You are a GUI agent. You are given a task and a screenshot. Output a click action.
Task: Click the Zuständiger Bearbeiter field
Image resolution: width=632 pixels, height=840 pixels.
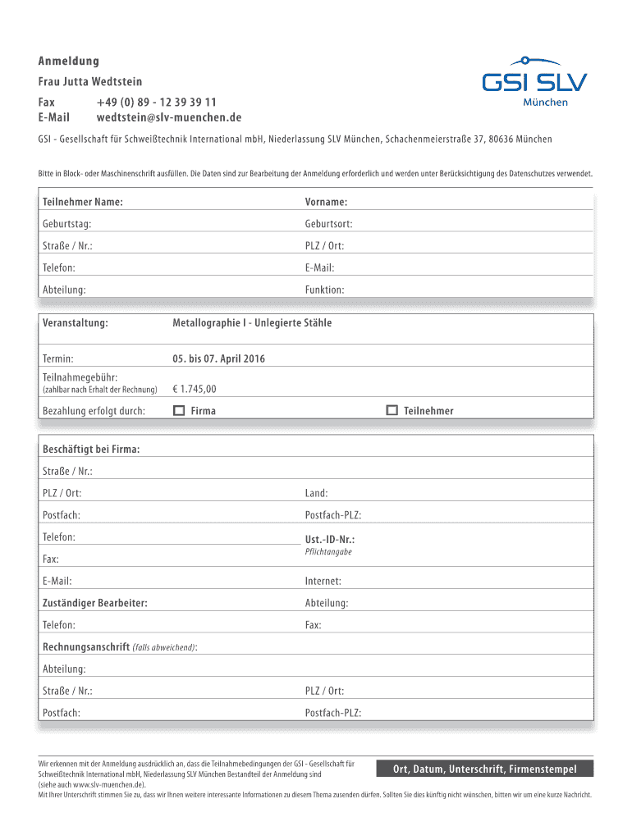(223, 603)
